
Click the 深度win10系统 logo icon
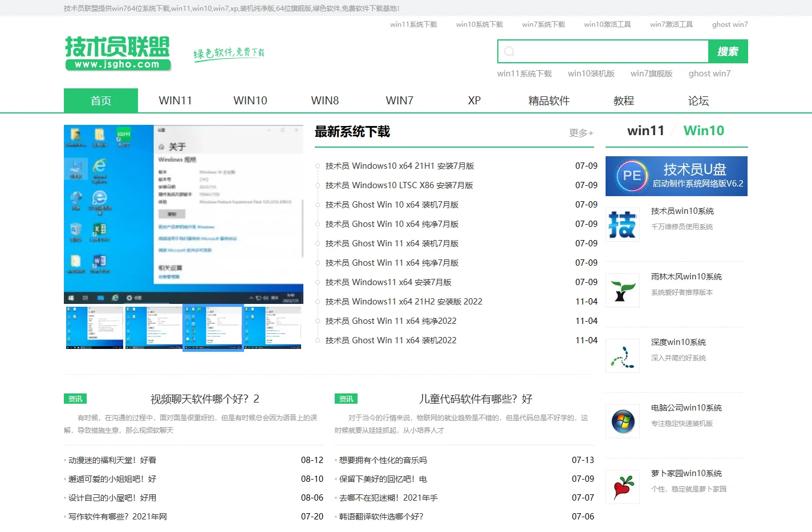623,356
